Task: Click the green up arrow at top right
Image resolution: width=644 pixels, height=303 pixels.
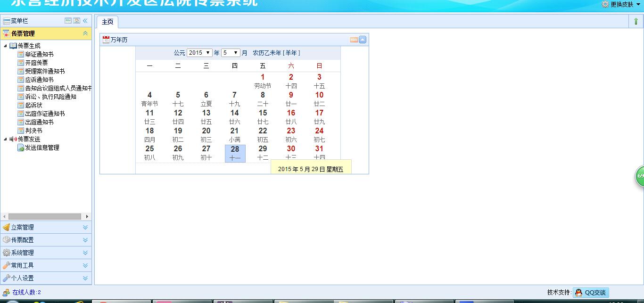Action: coord(636,21)
